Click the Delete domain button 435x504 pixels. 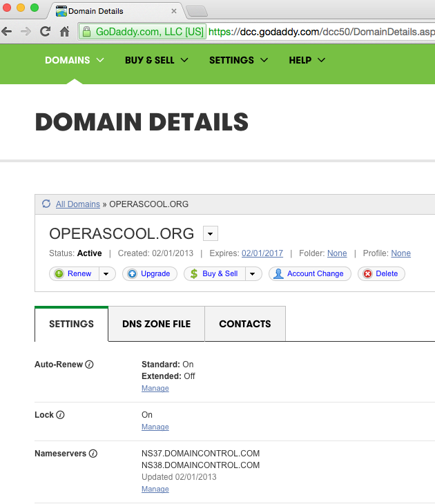coord(380,274)
